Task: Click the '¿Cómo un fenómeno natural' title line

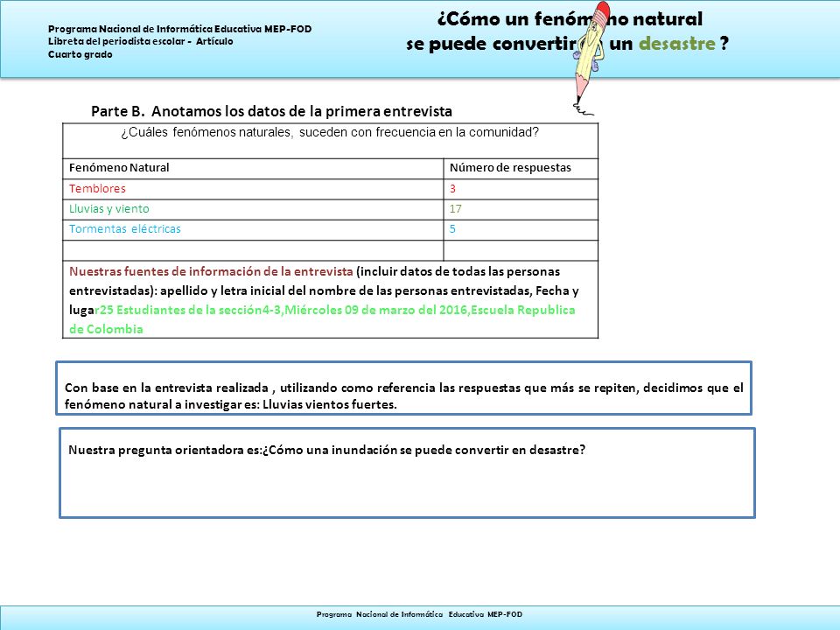Action: coord(570,19)
